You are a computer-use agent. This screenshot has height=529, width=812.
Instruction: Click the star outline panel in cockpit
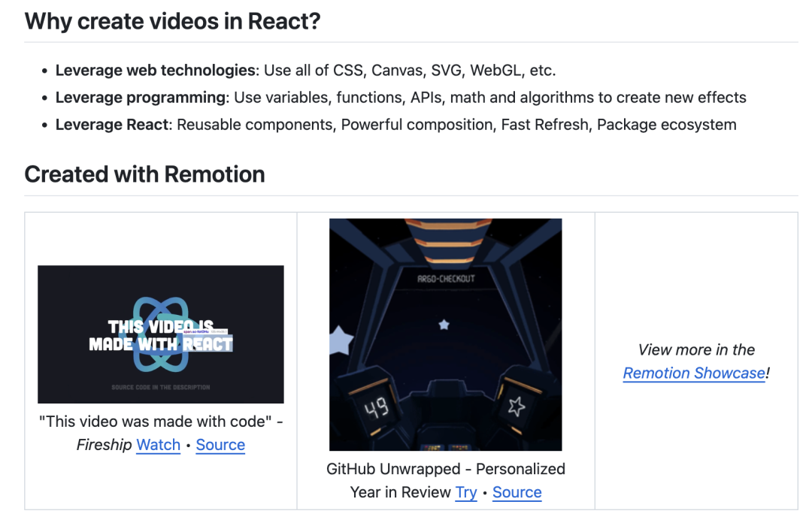(517, 407)
